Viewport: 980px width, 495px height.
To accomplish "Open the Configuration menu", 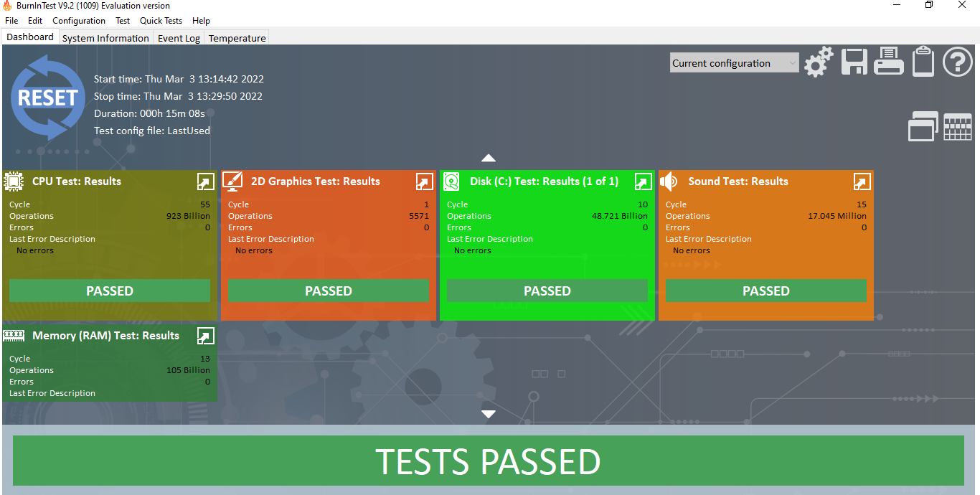I will coord(79,21).
